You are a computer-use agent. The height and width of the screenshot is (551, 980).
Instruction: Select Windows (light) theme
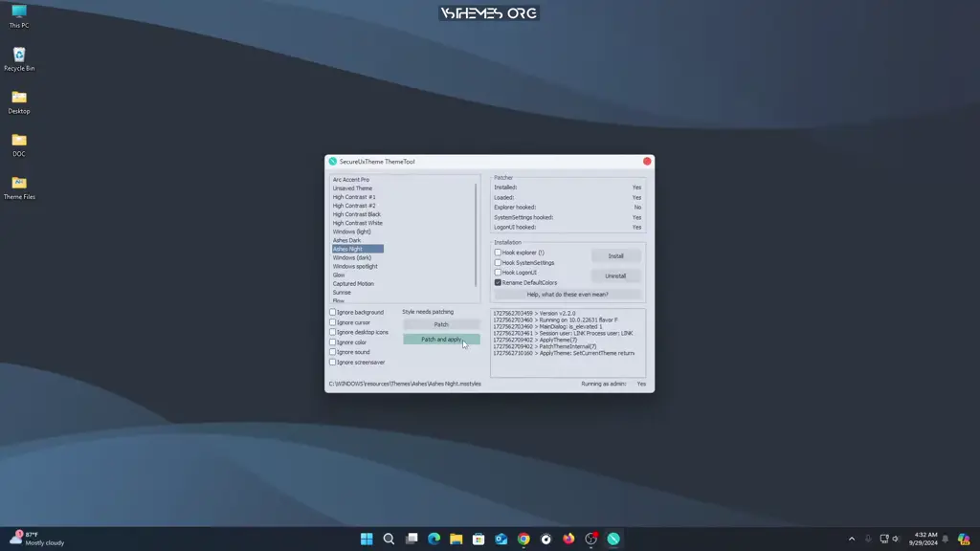(x=351, y=231)
